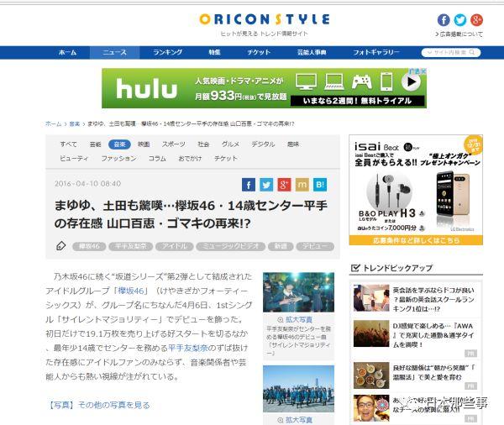The height and width of the screenshot is (425, 504).
Task: Open Oricon's Google+ page in header
Action: (476, 20)
